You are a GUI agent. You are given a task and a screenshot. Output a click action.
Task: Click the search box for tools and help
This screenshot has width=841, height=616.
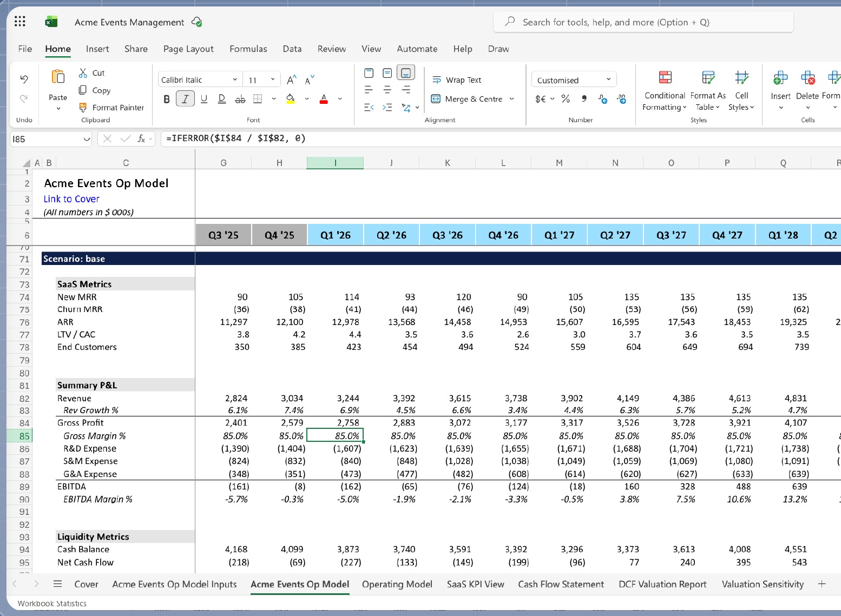click(643, 22)
